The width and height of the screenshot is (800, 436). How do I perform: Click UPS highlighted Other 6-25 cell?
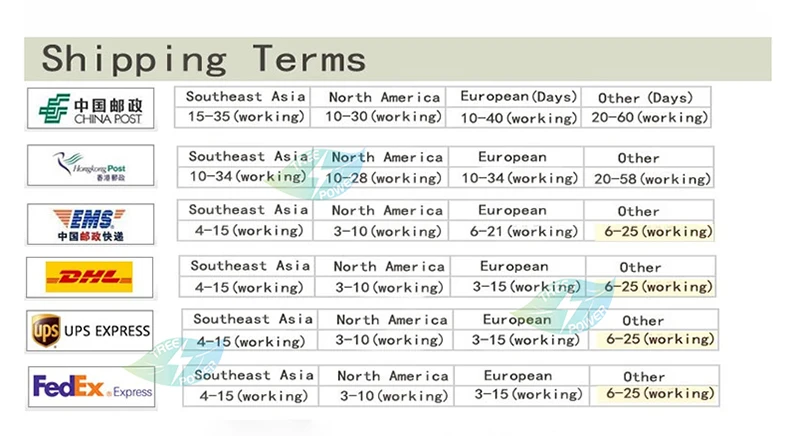click(x=658, y=339)
